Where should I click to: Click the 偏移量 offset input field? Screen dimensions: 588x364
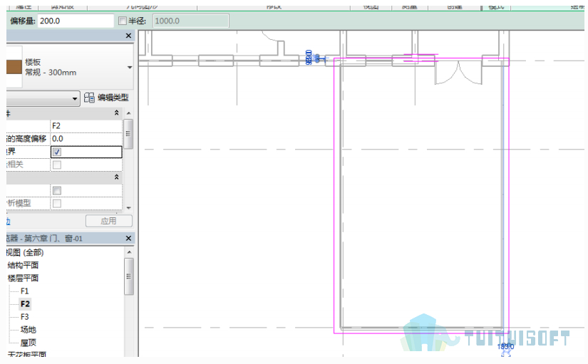(76, 21)
